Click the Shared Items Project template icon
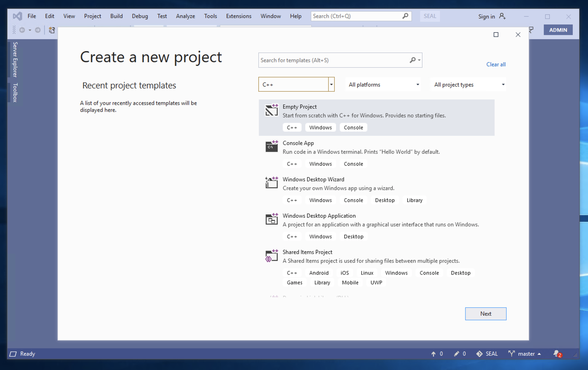588x370 pixels. 272,255
